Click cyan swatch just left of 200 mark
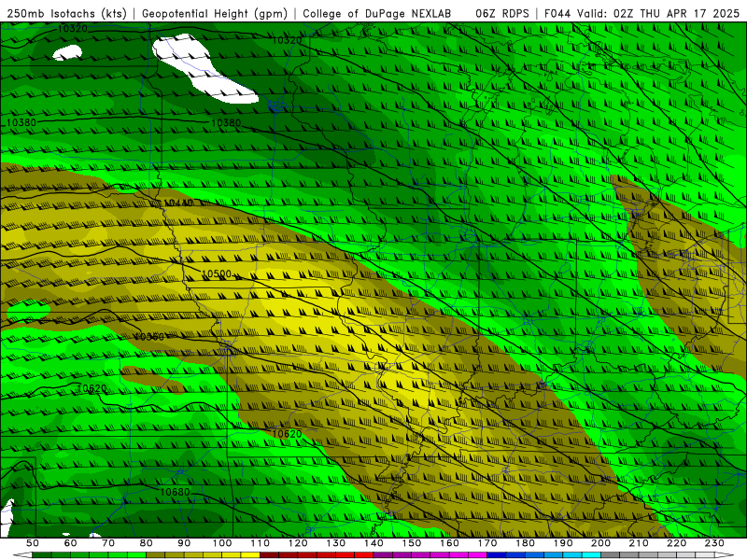The height and width of the screenshot is (560, 747). tap(591, 555)
